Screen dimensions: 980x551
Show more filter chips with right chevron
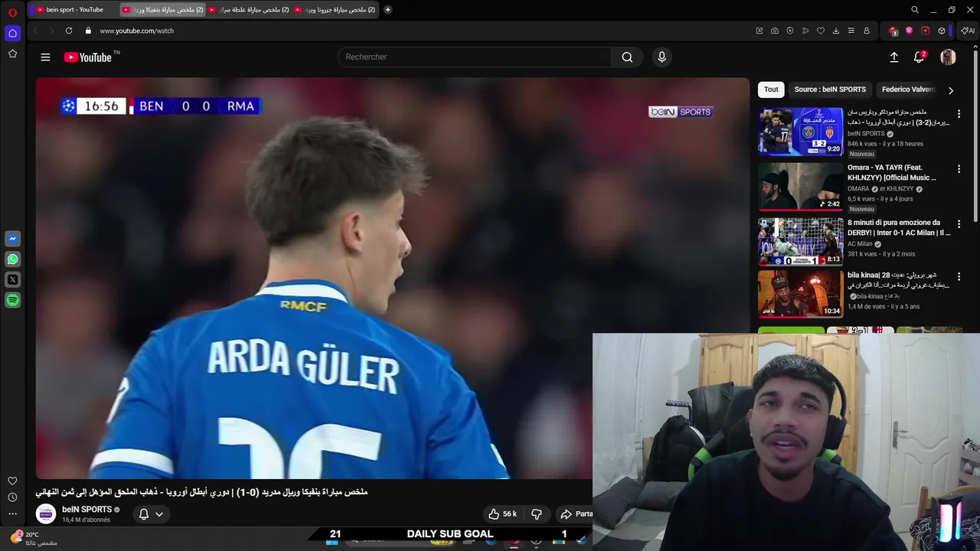(951, 90)
